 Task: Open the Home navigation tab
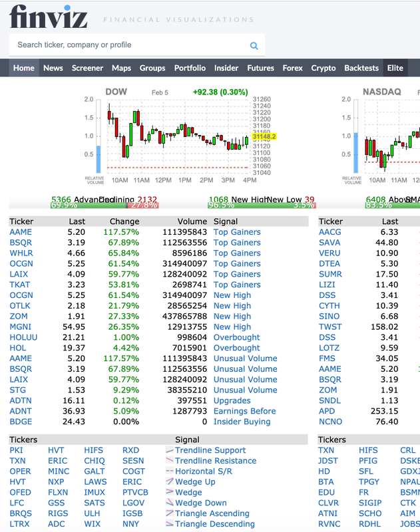point(24,68)
